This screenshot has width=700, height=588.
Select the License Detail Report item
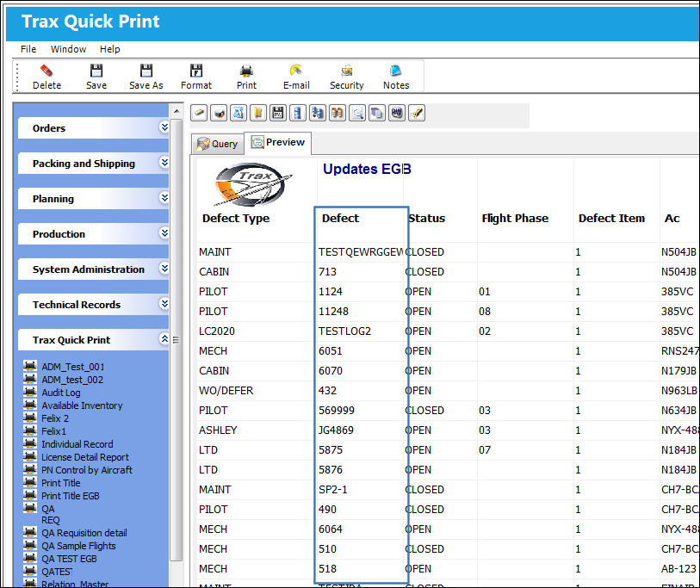pyautogui.click(x=85, y=457)
